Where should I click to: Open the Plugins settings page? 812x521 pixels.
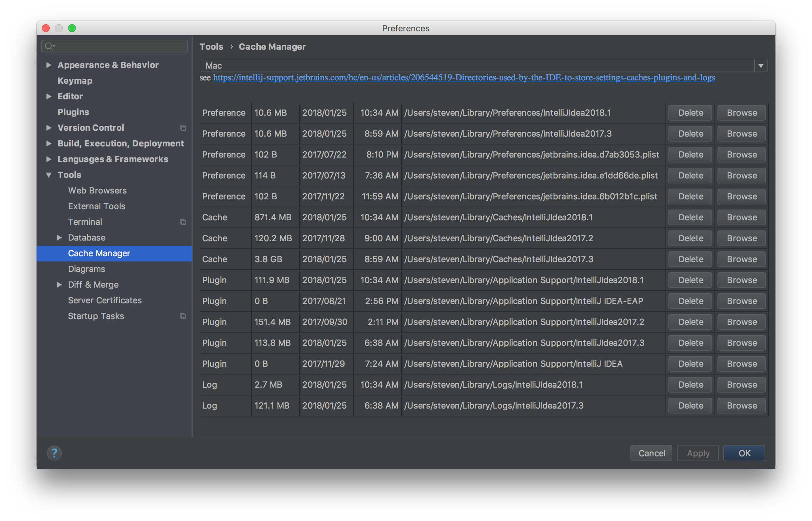[x=73, y=112]
